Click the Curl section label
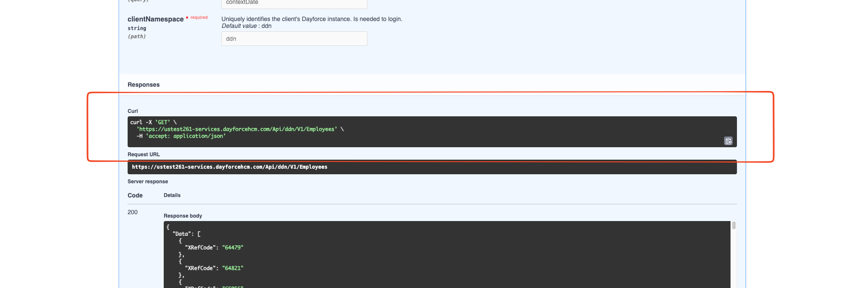 (x=133, y=111)
